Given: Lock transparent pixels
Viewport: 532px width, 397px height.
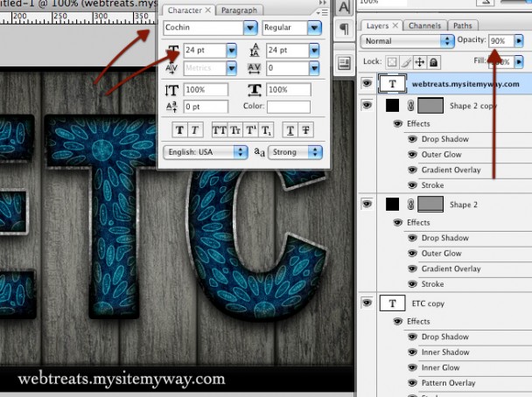Looking at the screenshot, I should (392, 62).
